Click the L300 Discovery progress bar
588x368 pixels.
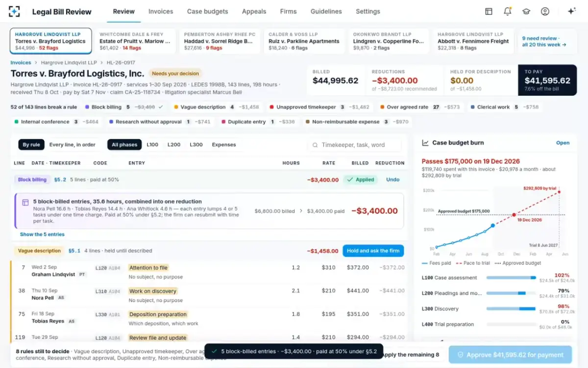(511, 309)
